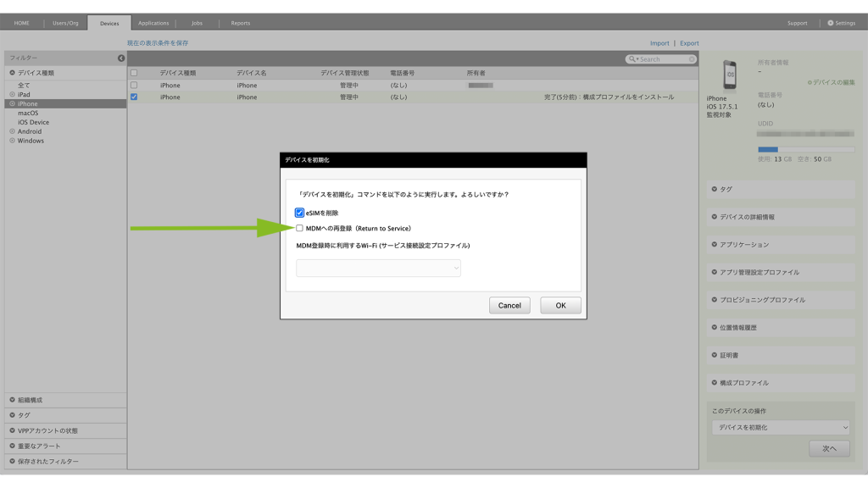The image size is (868, 488).
Task: Sort by the デバイス名 column header
Action: [251, 73]
